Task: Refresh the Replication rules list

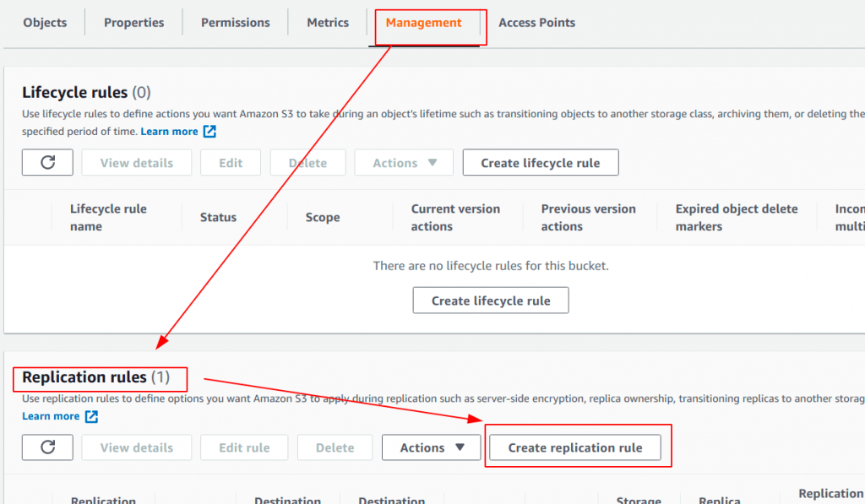Action: 47,447
